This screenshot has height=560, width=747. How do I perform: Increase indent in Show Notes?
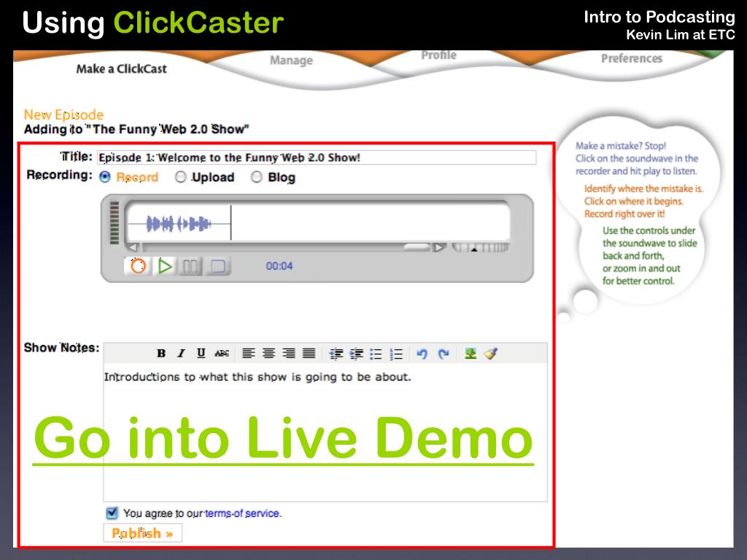tap(356, 354)
